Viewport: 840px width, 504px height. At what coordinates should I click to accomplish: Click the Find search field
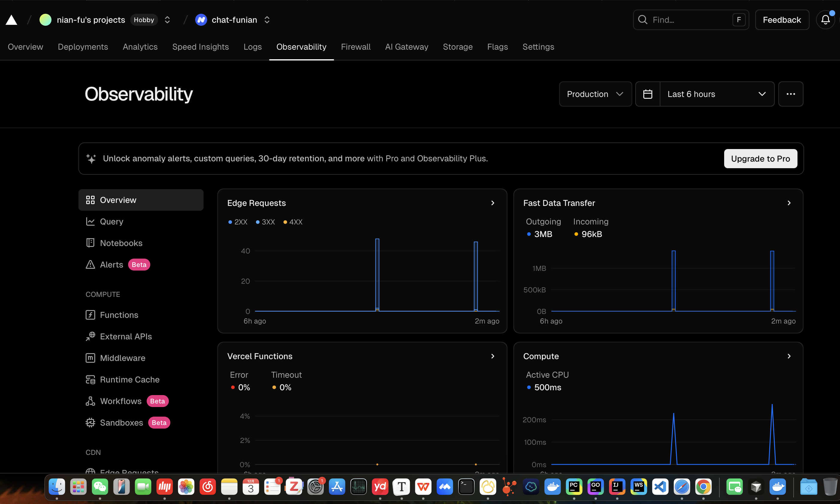(686, 20)
